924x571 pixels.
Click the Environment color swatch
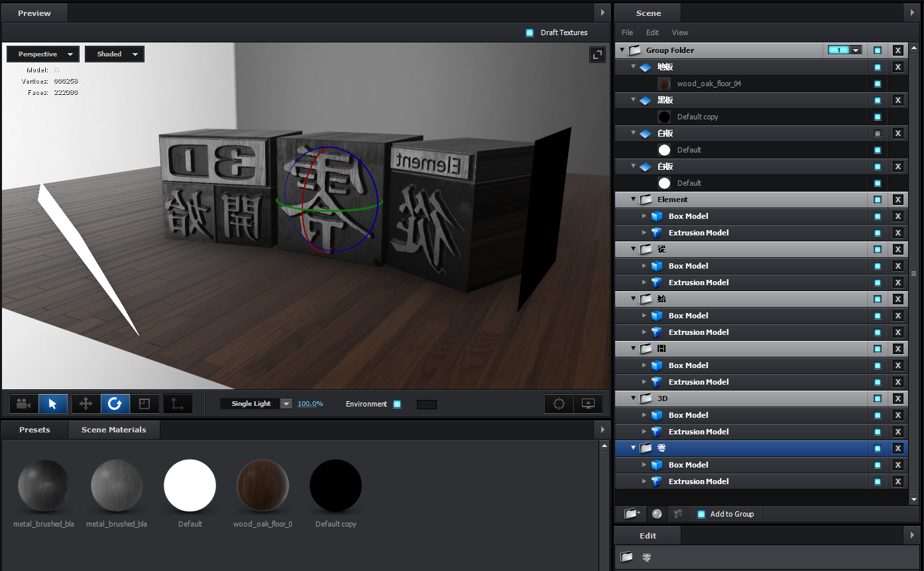426,404
